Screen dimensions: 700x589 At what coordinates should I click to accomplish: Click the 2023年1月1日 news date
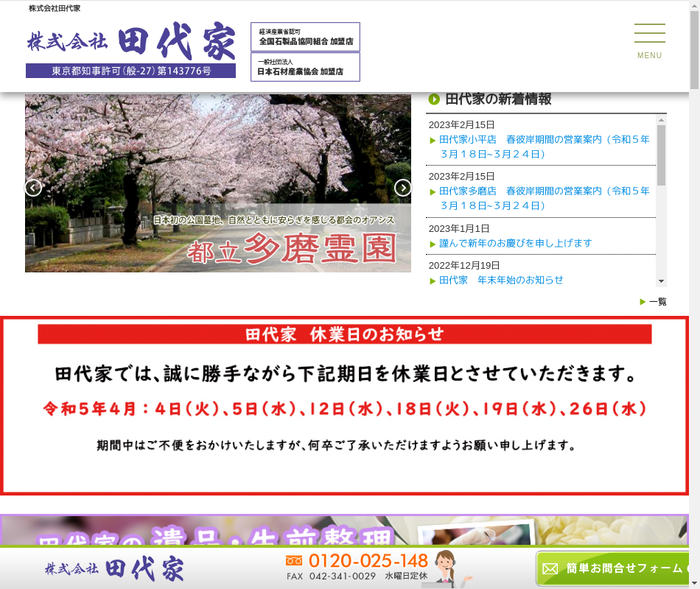coord(459,228)
